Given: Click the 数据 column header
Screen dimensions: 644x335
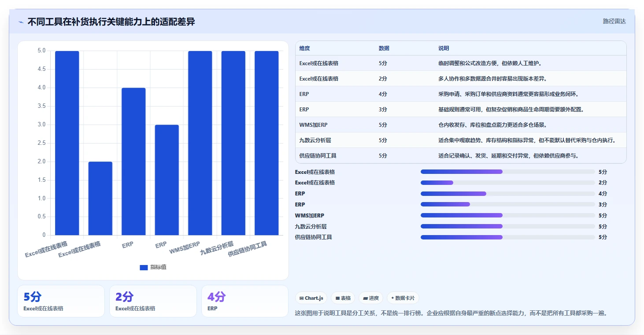Looking at the screenshot, I should (x=384, y=48).
